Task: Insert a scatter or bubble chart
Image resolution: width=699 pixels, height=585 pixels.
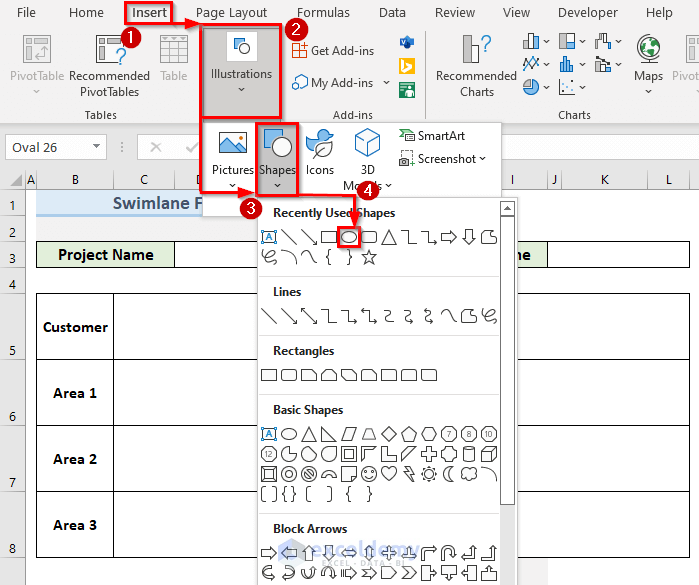Action: coord(572,87)
